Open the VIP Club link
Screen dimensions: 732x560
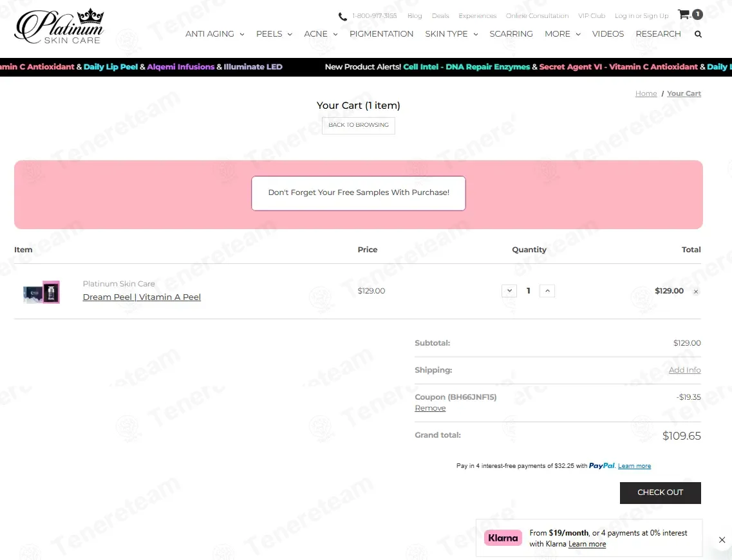coord(592,16)
